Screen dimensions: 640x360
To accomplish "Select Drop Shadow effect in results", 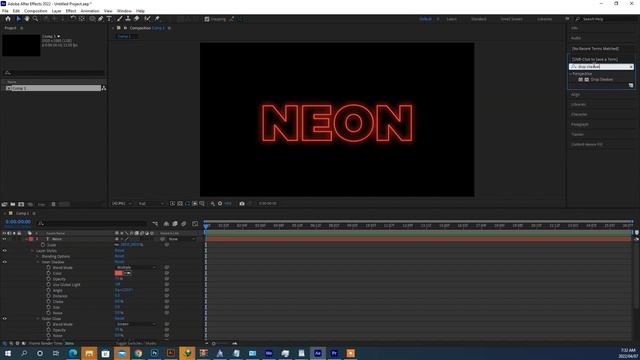I will [x=602, y=80].
